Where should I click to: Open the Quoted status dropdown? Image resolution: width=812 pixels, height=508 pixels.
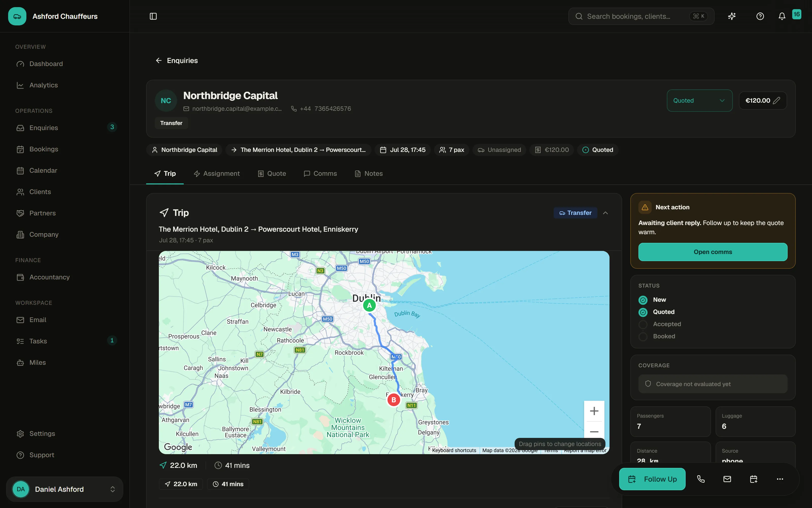click(700, 101)
